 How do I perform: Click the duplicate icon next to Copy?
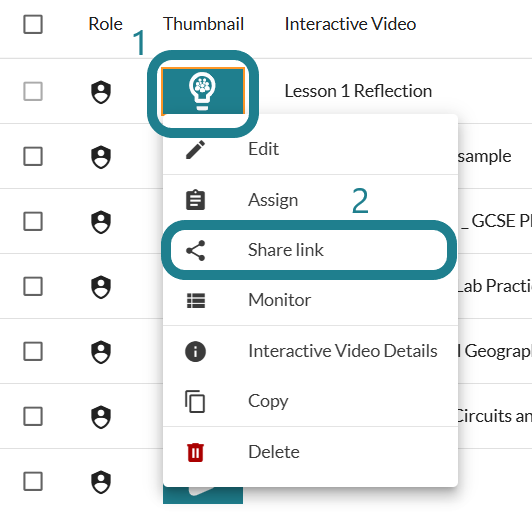pos(195,401)
